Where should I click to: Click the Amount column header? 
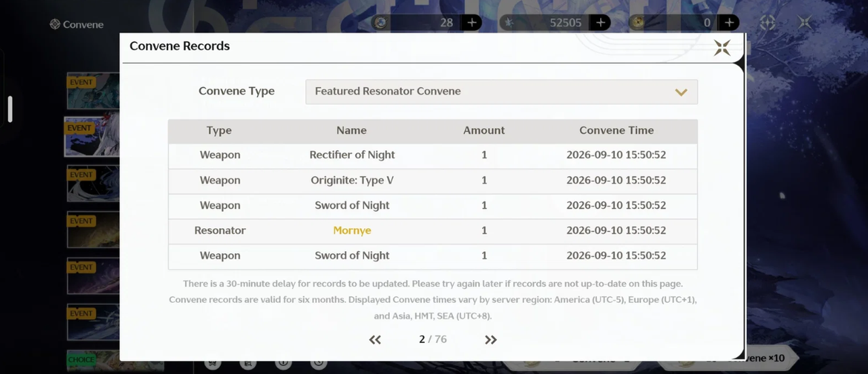[484, 131]
